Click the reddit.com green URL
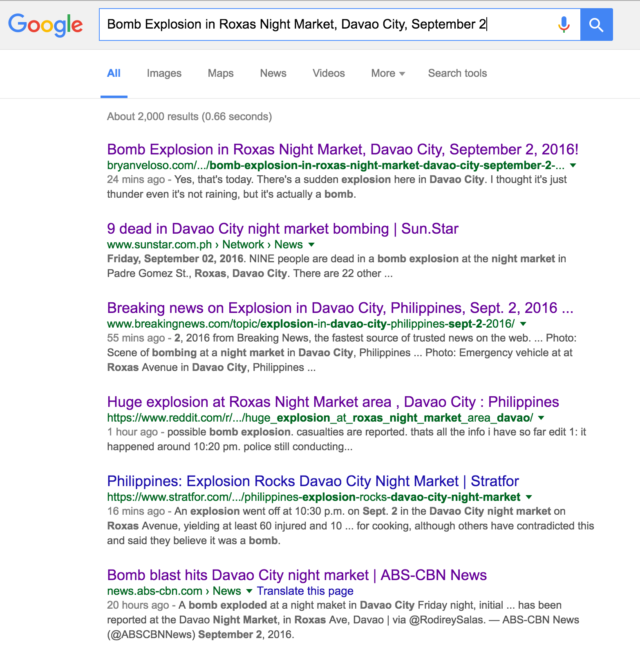Viewport: 640px width, 652px height. 320,418
